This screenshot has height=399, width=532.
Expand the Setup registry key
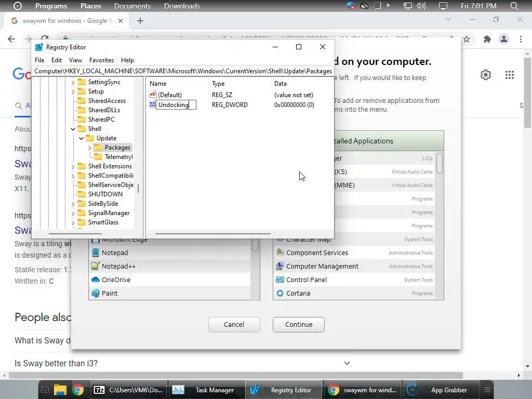click(x=73, y=91)
